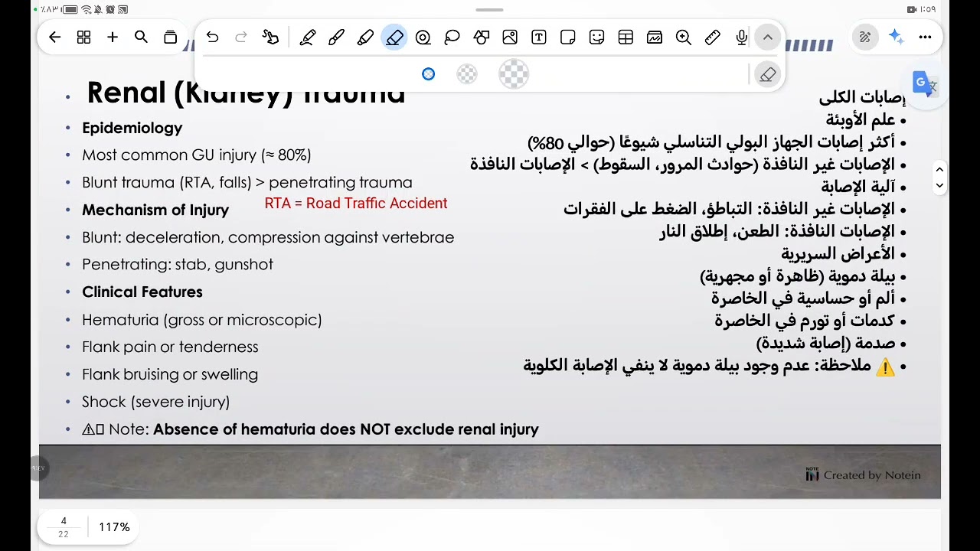Insert an image from toolbar
Screen dimensions: 980x551
(x=510, y=37)
